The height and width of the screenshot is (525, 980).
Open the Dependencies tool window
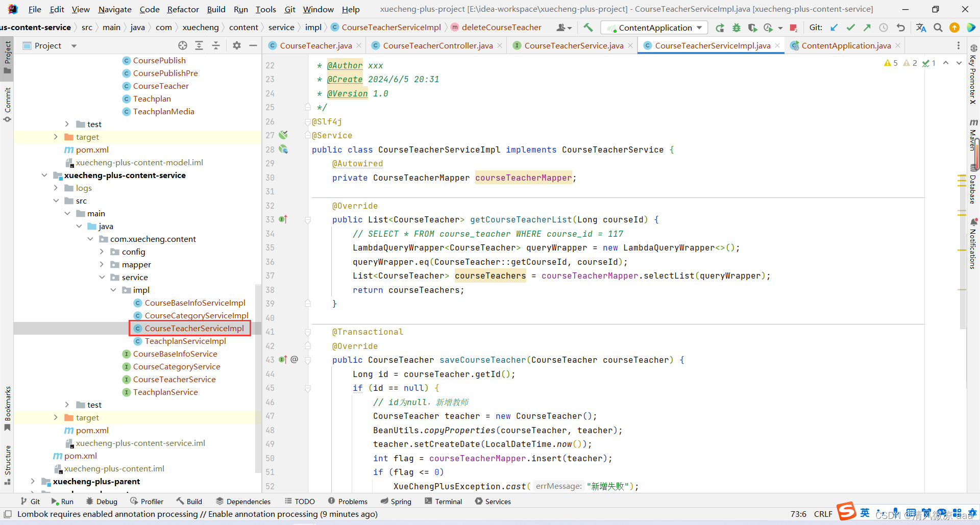(x=243, y=502)
